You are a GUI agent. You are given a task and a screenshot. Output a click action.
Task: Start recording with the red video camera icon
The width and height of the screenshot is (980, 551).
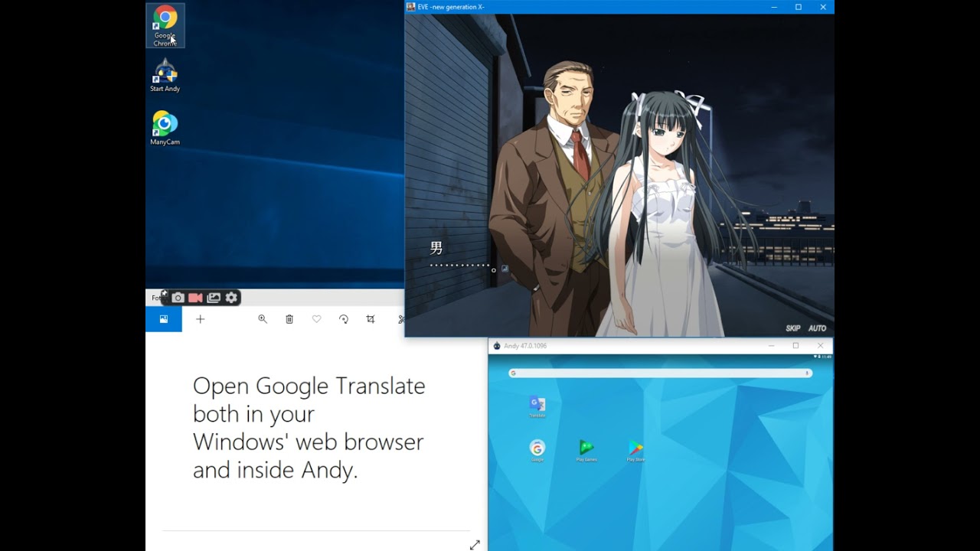coord(195,298)
